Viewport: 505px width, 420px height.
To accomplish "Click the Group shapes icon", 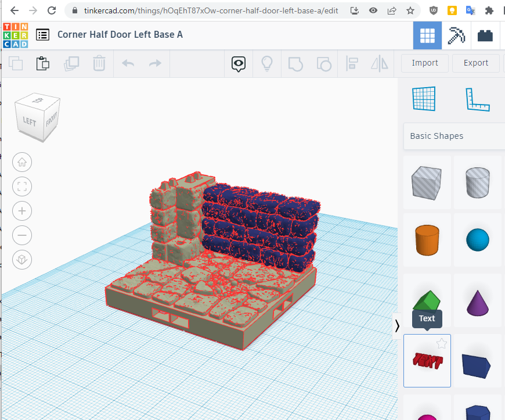I will [295, 63].
